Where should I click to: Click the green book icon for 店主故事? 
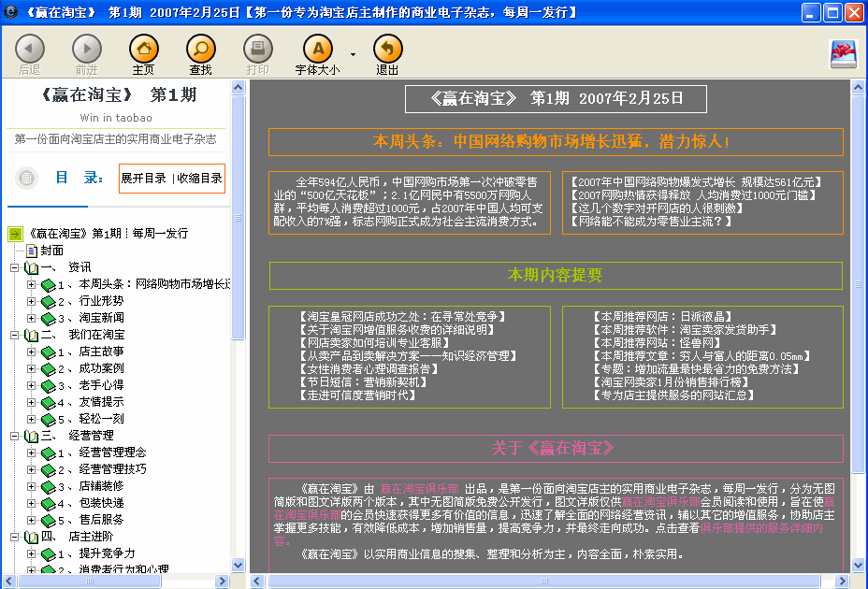point(49,352)
